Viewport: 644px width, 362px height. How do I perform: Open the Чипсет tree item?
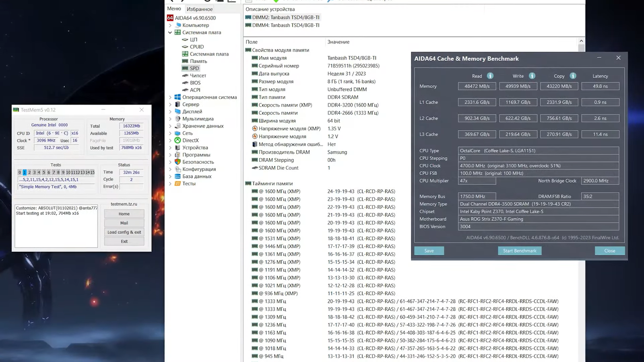click(198, 76)
